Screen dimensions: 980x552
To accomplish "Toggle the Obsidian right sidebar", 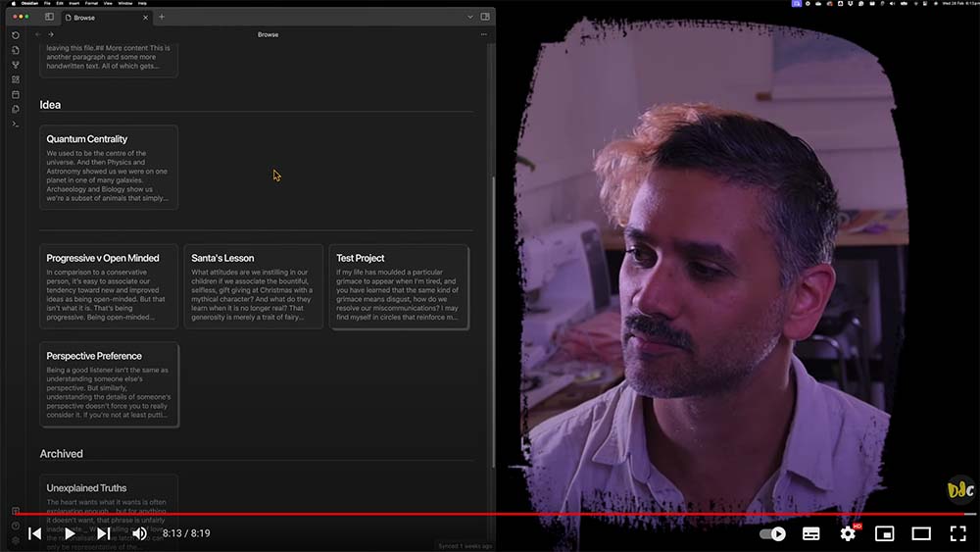I will point(485,17).
